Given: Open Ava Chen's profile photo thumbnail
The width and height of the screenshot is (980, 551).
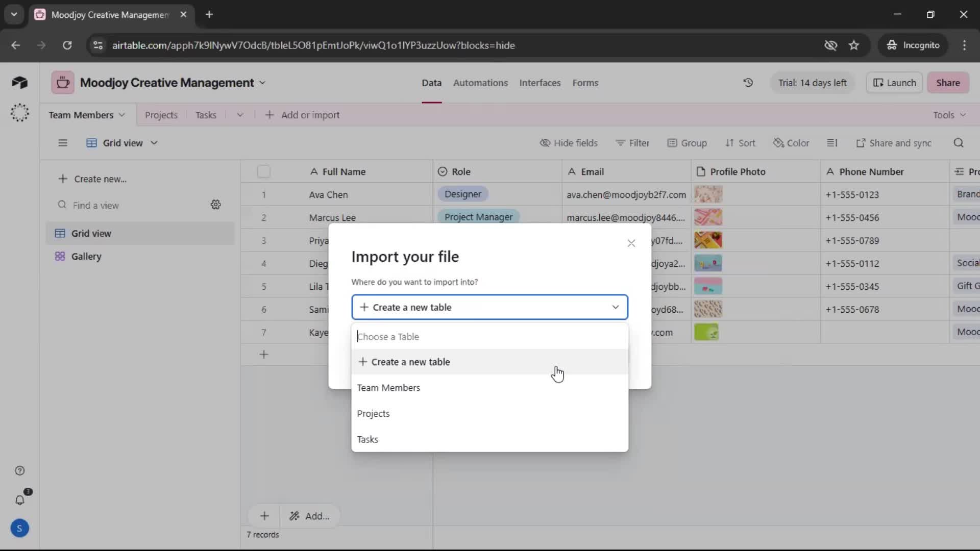Looking at the screenshot, I should coord(708,194).
